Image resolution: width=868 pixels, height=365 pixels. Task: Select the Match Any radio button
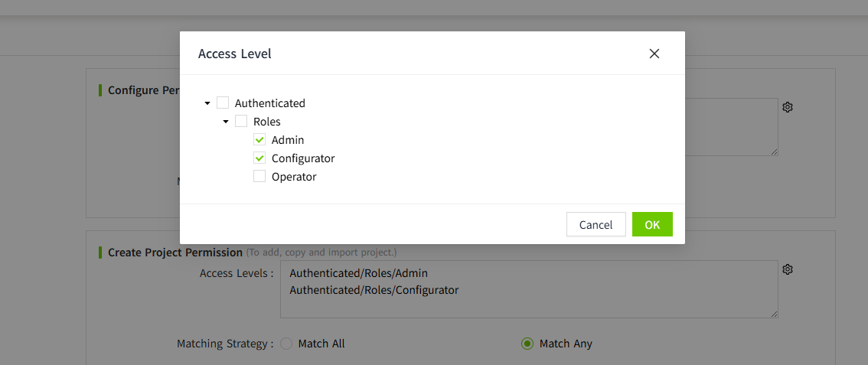tap(527, 344)
